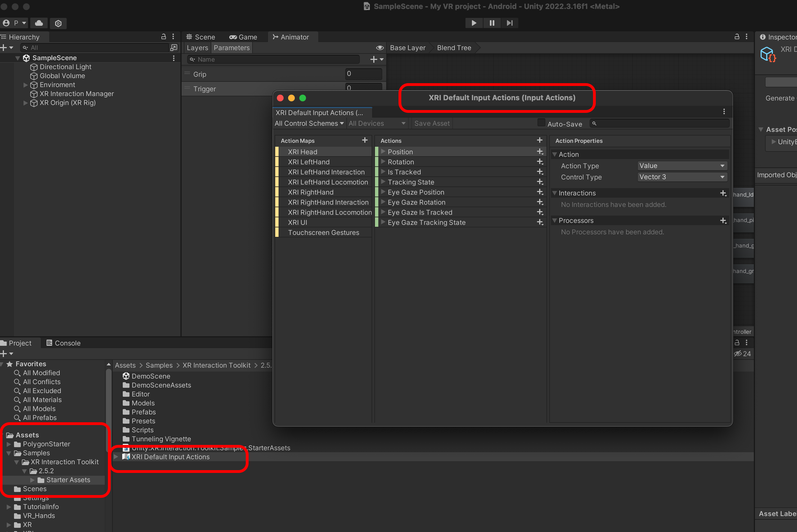This screenshot has width=797, height=532.
Task: Click the Play button in the toolbar
Action: (474, 23)
